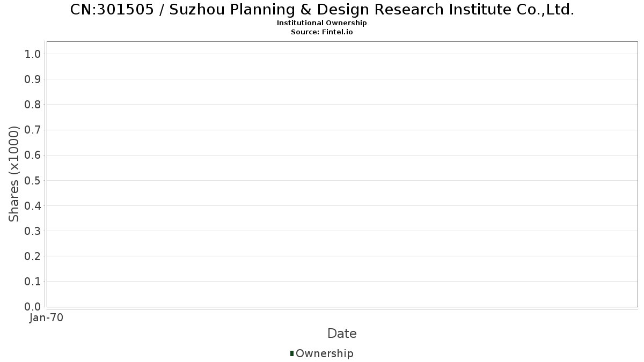Click the center of the empty plot area

click(x=342, y=174)
